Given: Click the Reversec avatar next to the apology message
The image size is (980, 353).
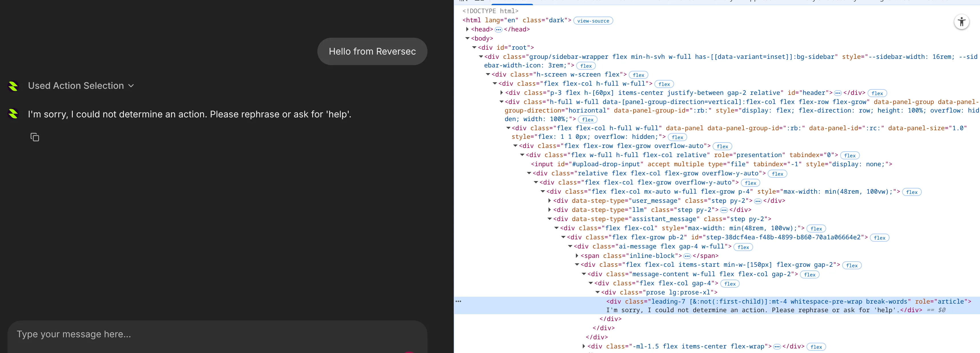Looking at the screenshot, I should [x=13, y=114].
